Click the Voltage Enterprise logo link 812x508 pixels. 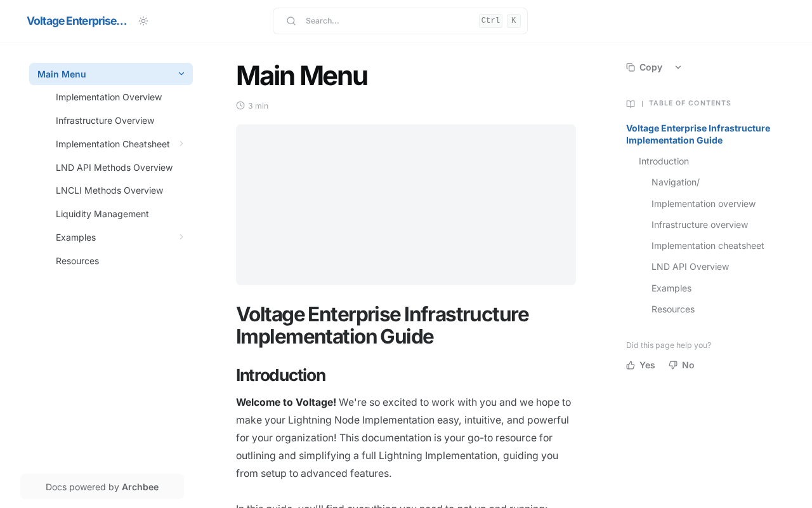click(77, 21)
